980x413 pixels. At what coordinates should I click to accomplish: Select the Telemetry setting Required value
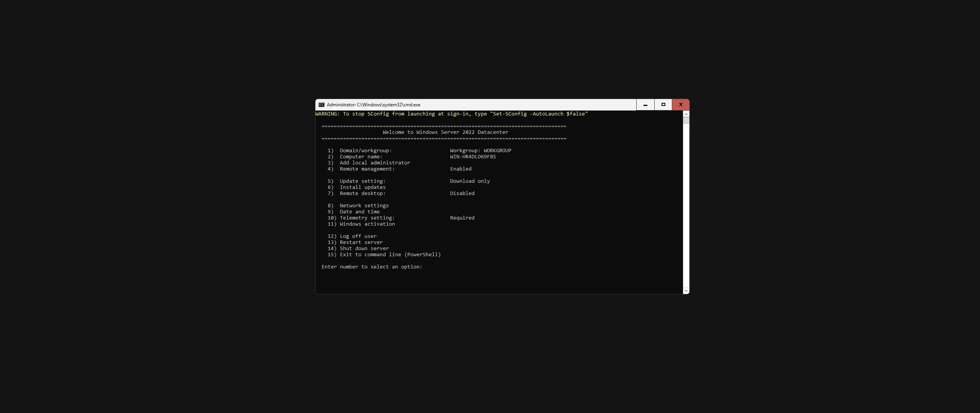(462, 218)
